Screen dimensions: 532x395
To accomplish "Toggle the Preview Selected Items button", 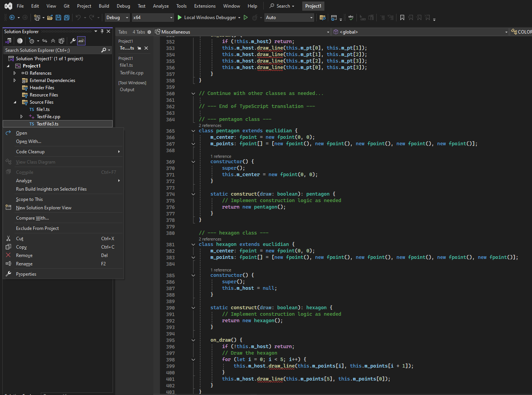I will [81, 41].
